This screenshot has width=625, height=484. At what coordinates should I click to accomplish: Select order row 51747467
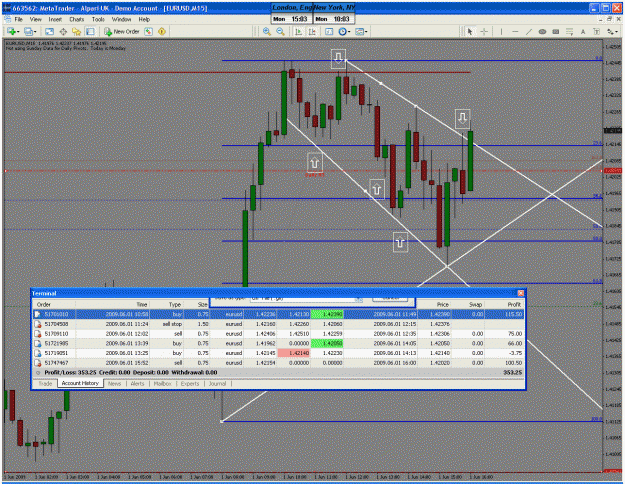click(x=279, y=363)
